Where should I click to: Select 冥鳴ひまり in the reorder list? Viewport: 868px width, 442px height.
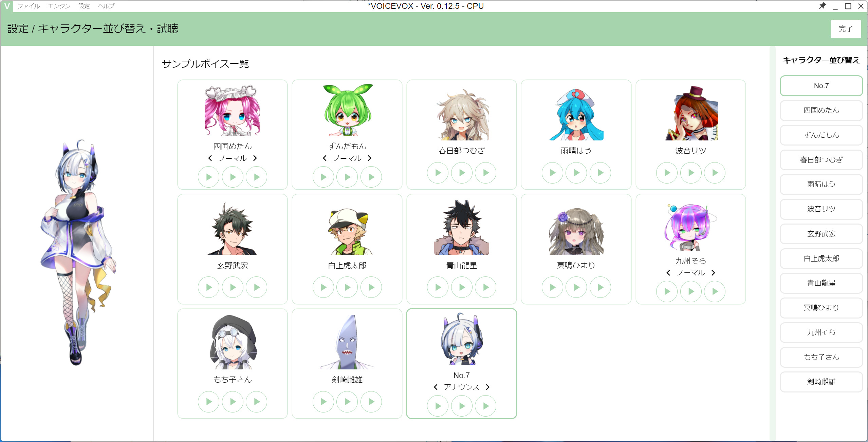click(x=821, y=308)
